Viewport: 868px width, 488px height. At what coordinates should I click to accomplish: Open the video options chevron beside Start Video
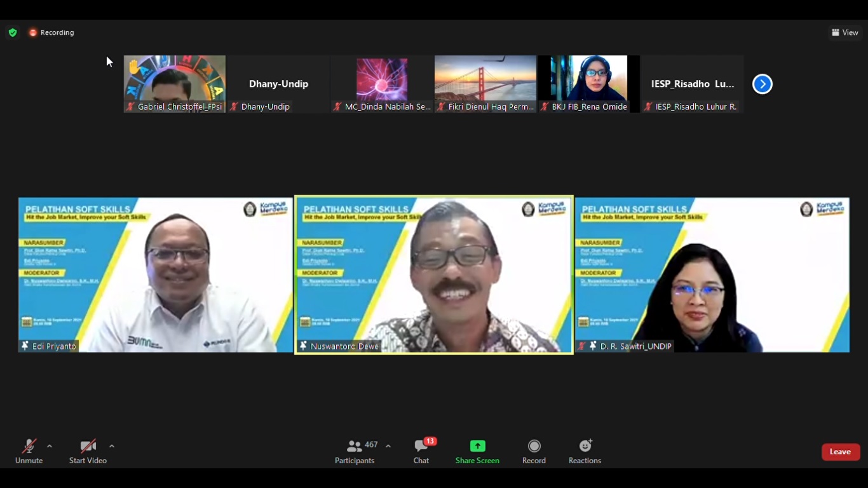(x=111, y=445)
